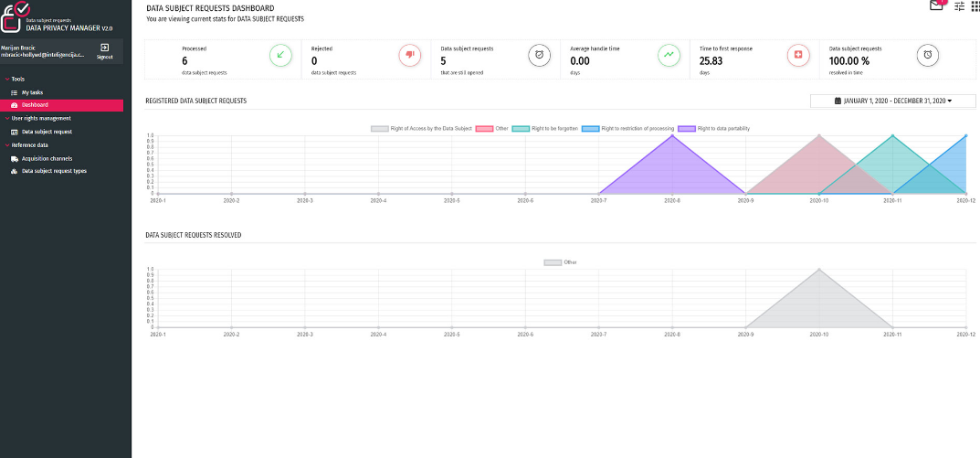This screenshot has width=980, height=458.
Task: Click the Data subject request types icon
Action: coord(15,171)
